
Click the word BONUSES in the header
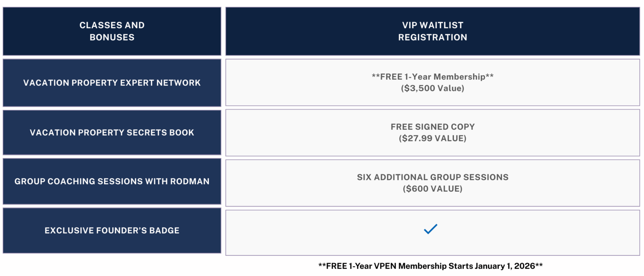[x=112, y=37]
